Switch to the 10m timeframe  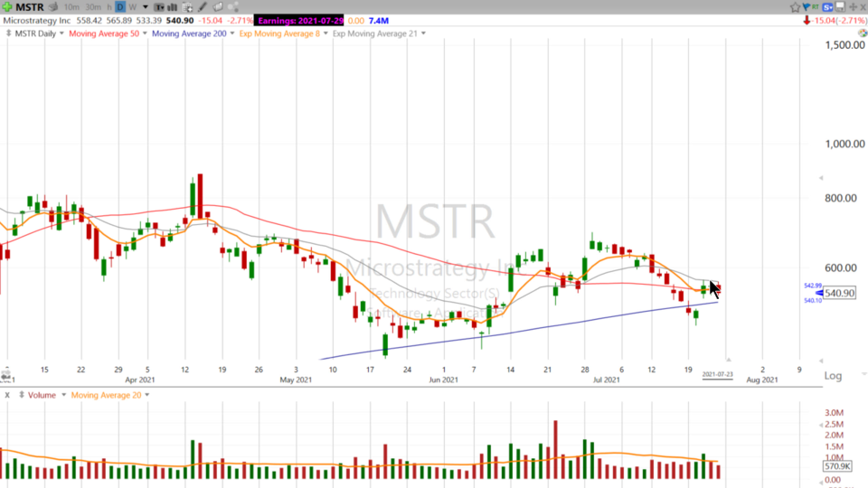[71, 7]
